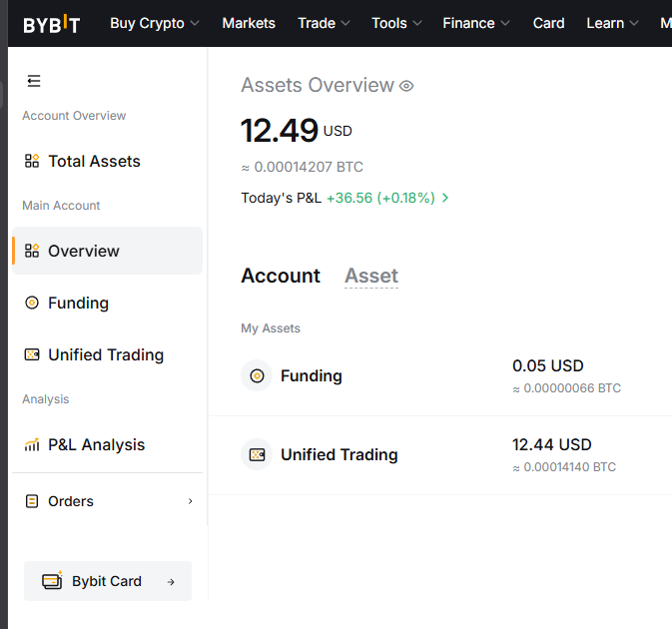Screen dimensions: 672x629
Task: Open the Card menu item
Action: click(x=548, y=23)
